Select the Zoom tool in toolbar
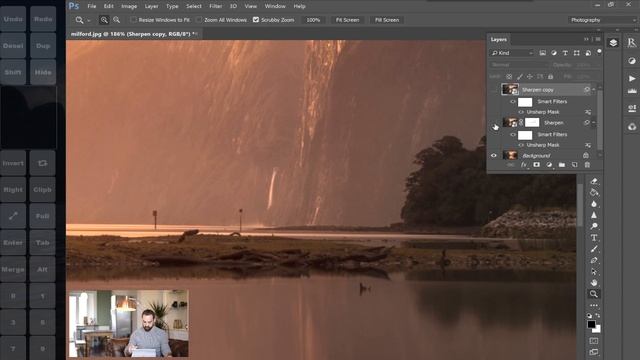640x360 pixels. point(594,294)
